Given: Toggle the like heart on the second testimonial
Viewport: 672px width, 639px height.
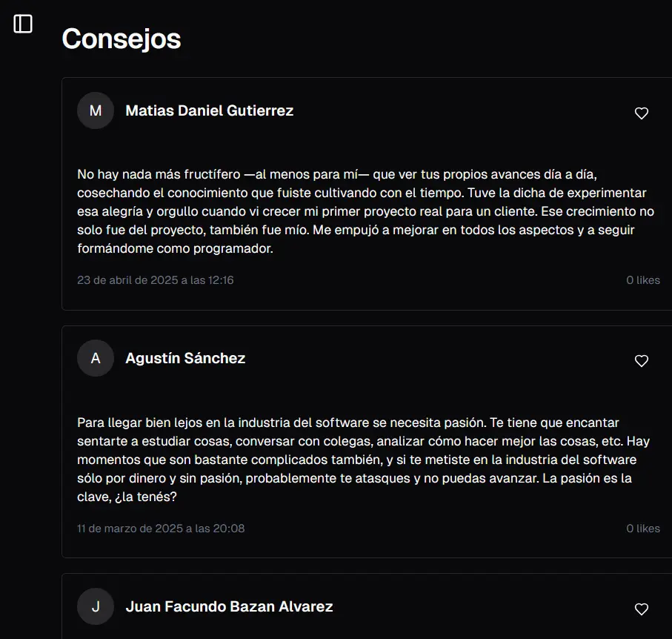Looking at the screenshot, I should pos(641,361).
